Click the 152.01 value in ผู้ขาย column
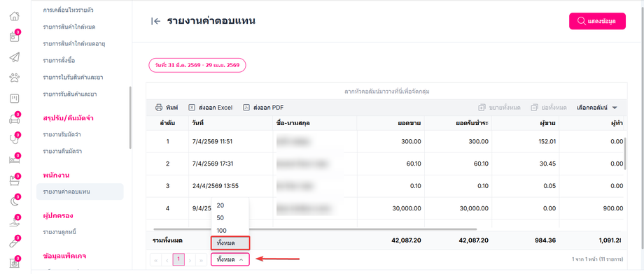The width and height of the screenshot is (644, 274). coord(547,141)
